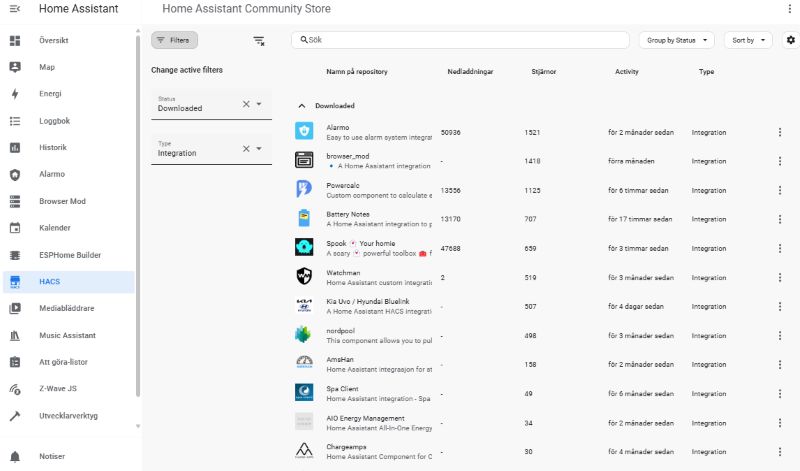Open Map in the sidebar

tap(68, 67)
